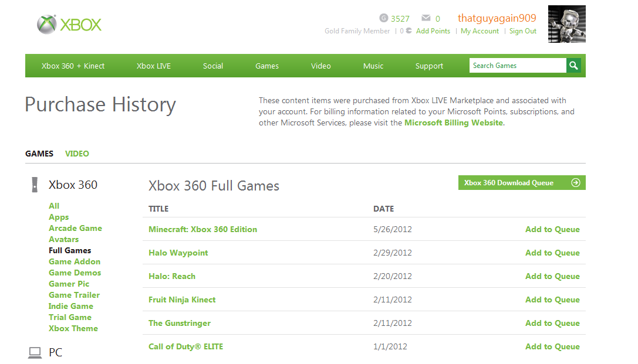The height and width of the screenshot is (364, 638).
Task: Open the Xbox LIVE menu item
Action: [x=154, y=66]
